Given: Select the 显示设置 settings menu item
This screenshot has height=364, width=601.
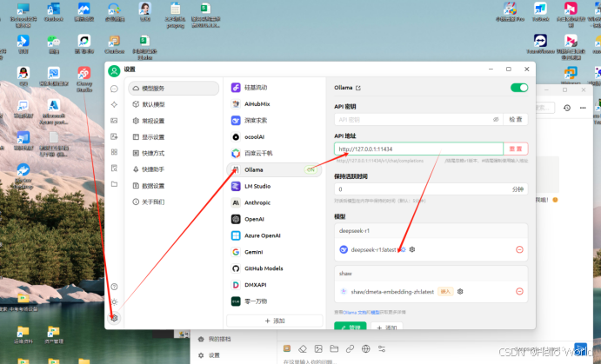Looking at the screenshot, I should pyautogui.click(x=174, y=137).
